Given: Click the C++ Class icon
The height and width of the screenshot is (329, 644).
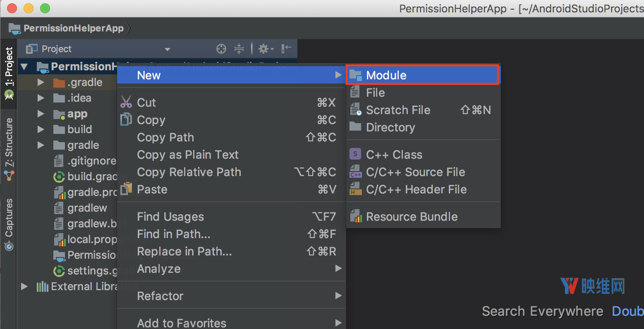Looking at the screenshot, I should 355,155.
